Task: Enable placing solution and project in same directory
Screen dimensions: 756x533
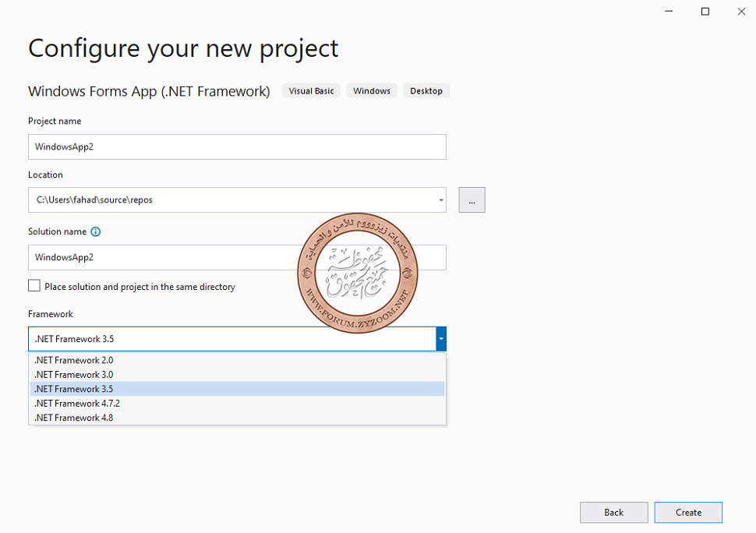Action: [34, 286]
